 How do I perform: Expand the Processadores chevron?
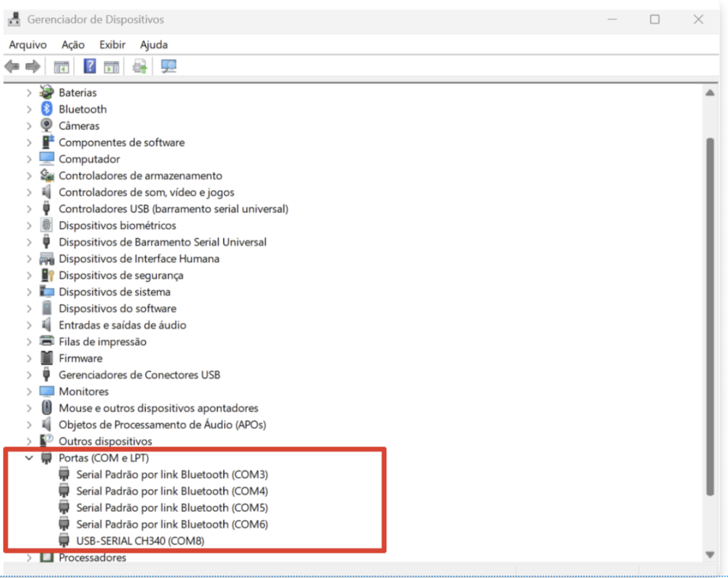pos(29,558)
